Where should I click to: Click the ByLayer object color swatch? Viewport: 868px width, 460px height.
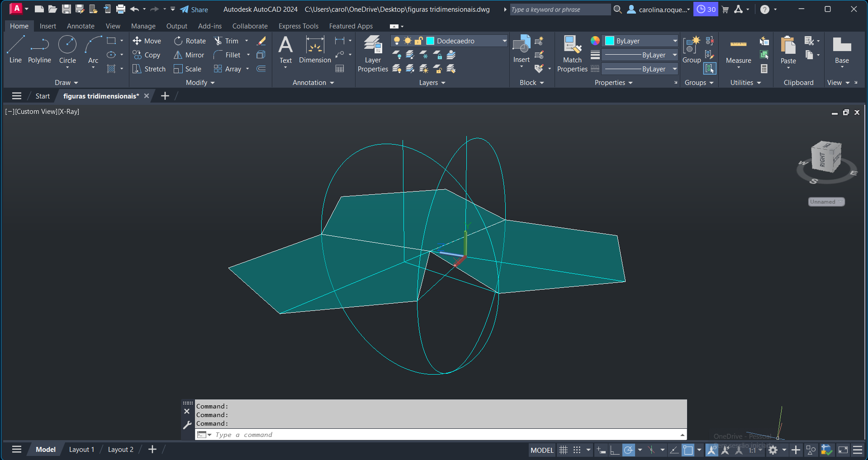[x=610, y=41]
